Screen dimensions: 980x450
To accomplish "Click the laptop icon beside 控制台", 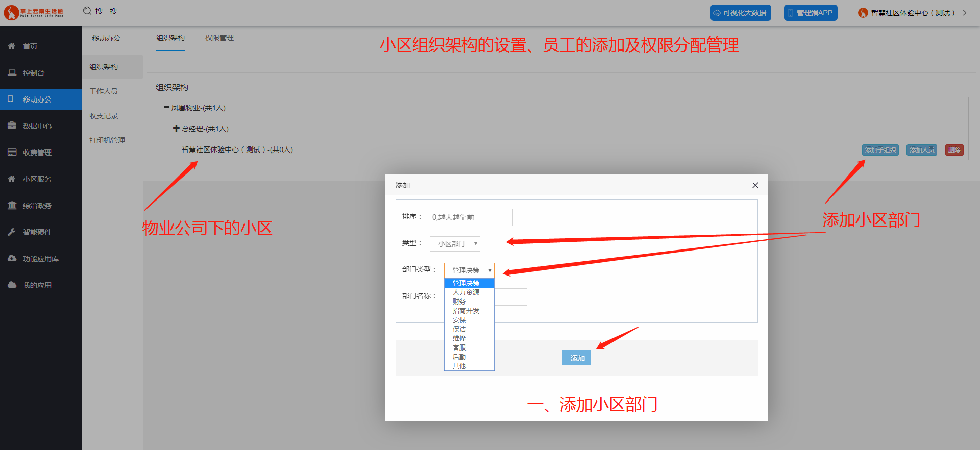I will (x=12, y=73).
